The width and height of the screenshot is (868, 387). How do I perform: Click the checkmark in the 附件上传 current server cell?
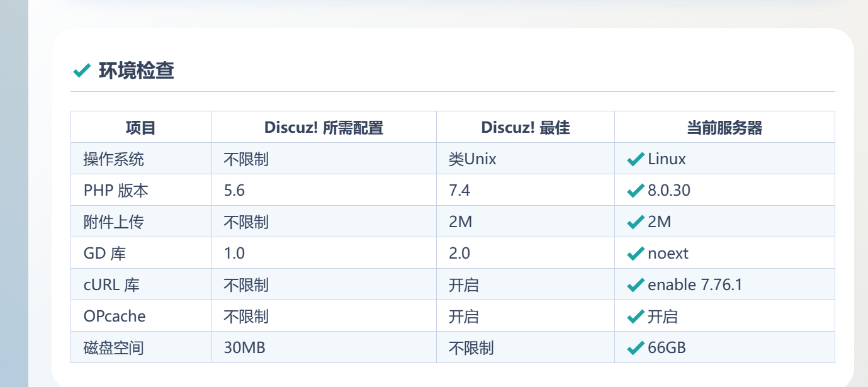[635, 222]
